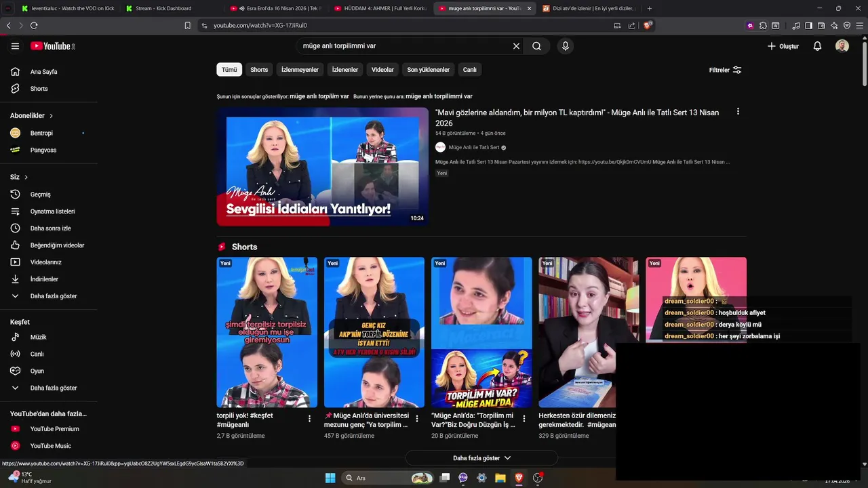
Task: Open options for 'Torpilim mi Var?' short
Action: pos(524,419)
